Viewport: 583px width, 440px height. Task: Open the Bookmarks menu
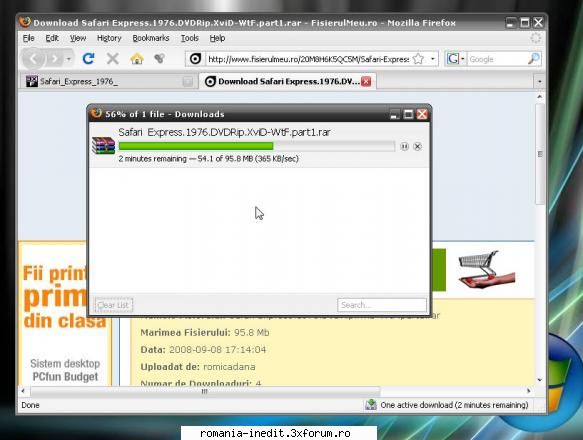[151, 38]
